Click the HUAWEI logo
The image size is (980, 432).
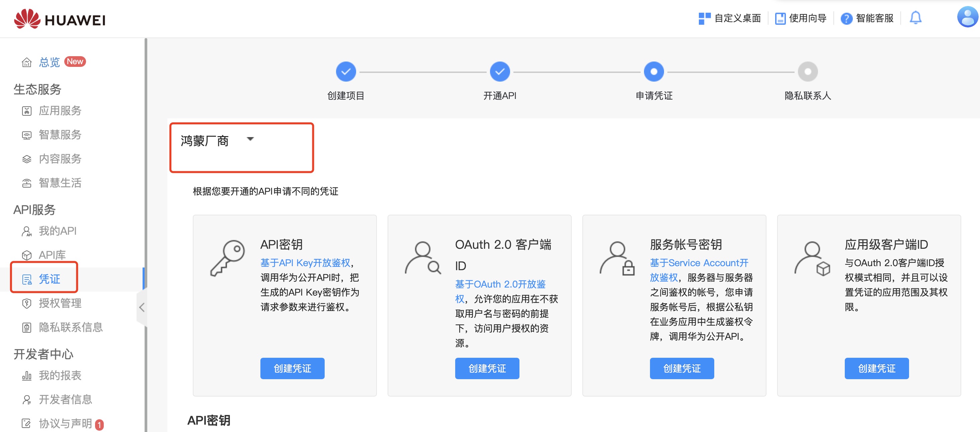tap(60, 19)
